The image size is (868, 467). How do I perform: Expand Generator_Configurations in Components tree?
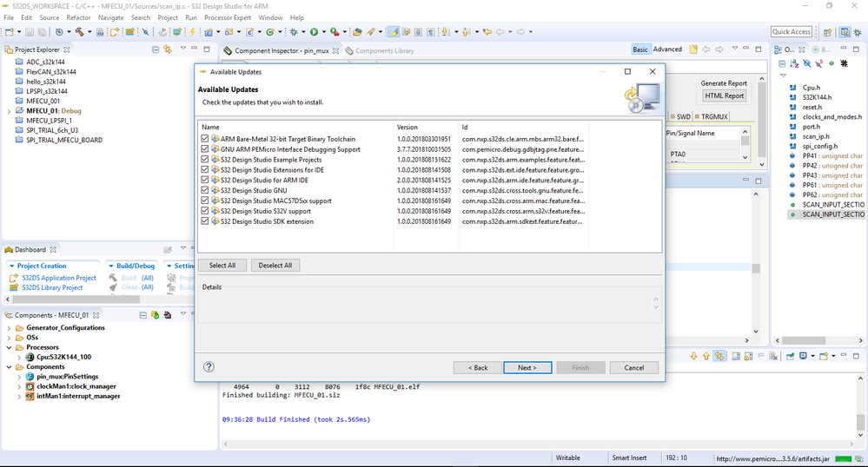[9, 327]
